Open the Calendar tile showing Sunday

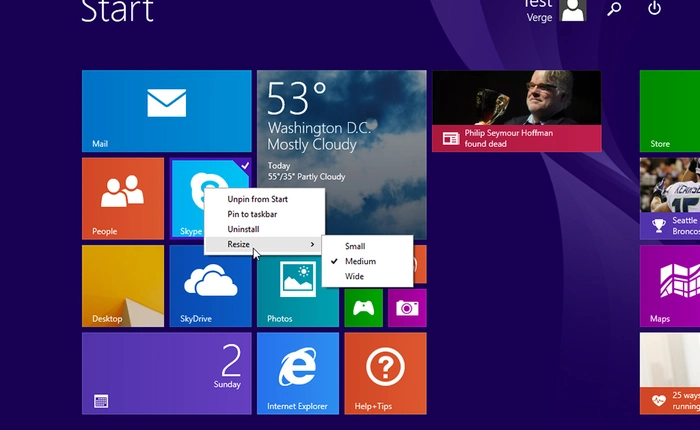[167, 373]
